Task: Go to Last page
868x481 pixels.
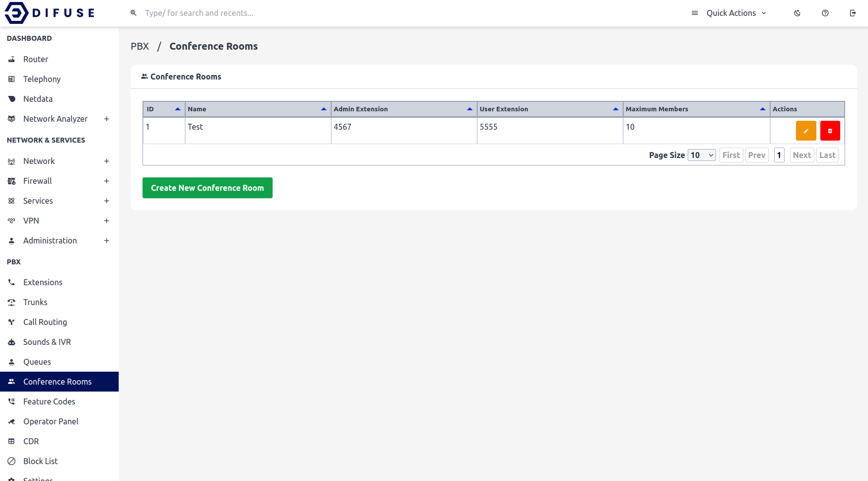Action: (827, 155)
